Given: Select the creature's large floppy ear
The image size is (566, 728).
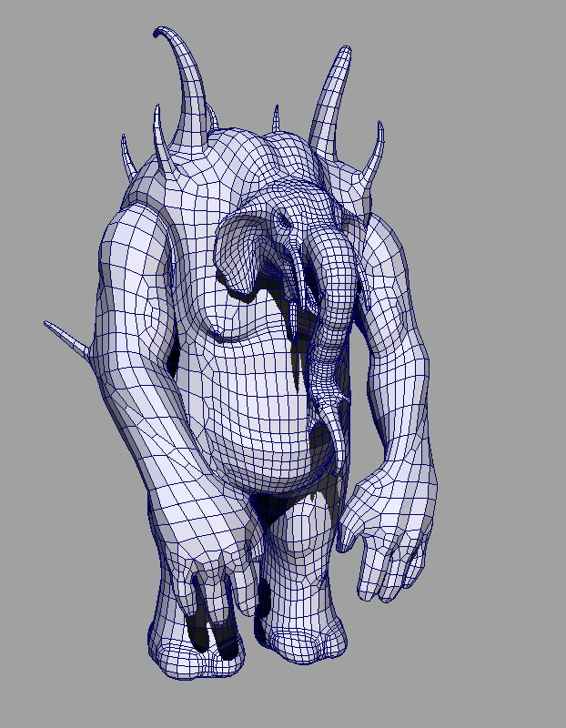Looking at the screenshot, I should pyautogui.click(x=240, y=254).
